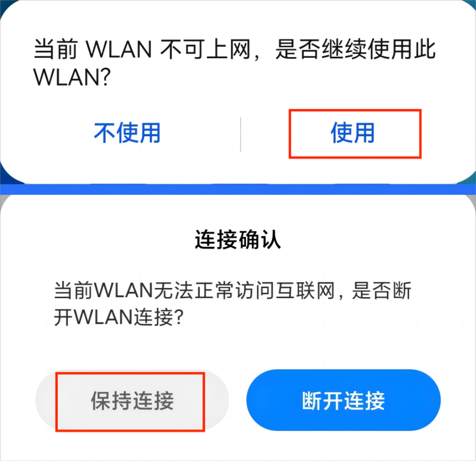This screenshot has height=466, width=476.
Task: Choose 不使用 to stop using this WLAN
Action: pyautogui.click(x=127, y=133)
